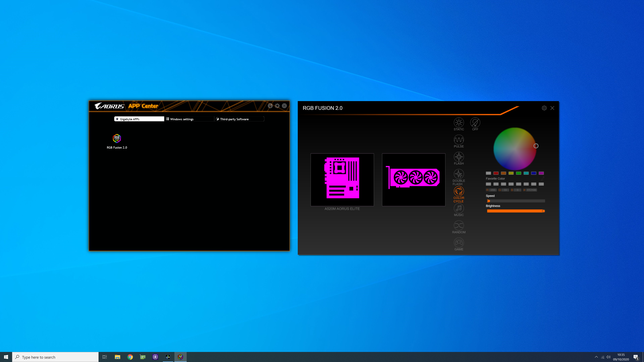Click the APP Center download update icon
Screen dimensions: 644x362
(x=270, y=106)
